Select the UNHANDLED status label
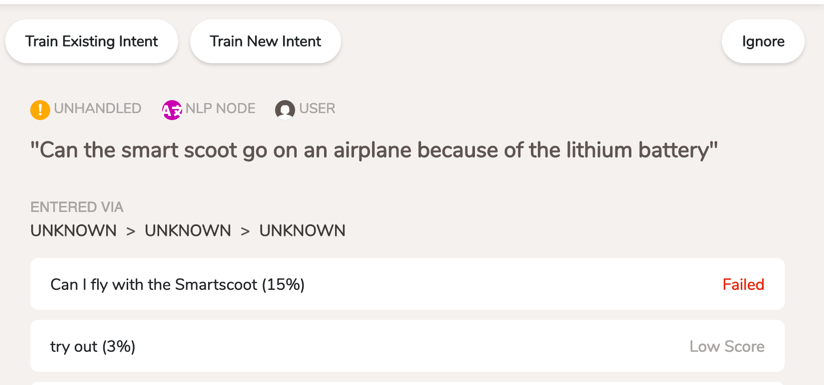This screenshot has height=385, width=824. pos(97,109)
